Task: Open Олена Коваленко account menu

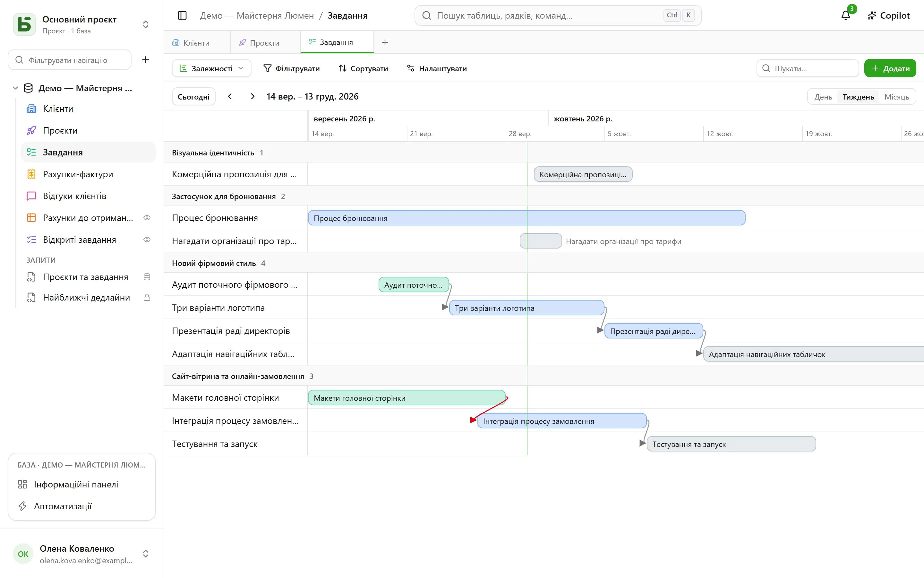Action: tap(82, 554)
